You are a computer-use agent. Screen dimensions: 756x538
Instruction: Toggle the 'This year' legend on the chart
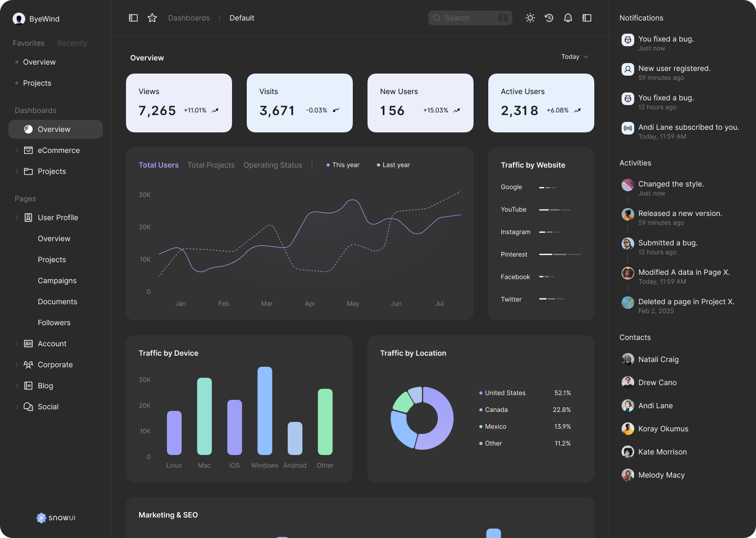(342, 164)
